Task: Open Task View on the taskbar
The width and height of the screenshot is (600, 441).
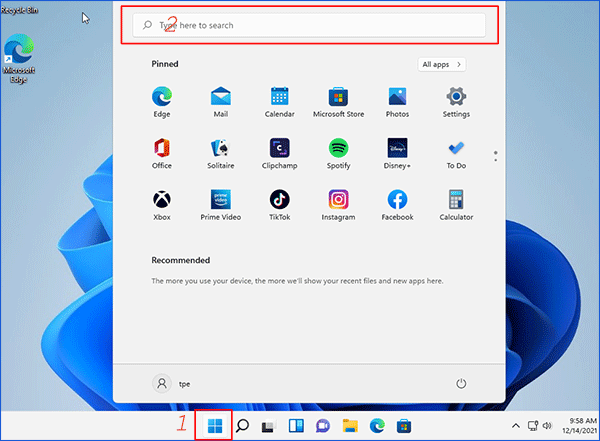Action: (269, 426)
